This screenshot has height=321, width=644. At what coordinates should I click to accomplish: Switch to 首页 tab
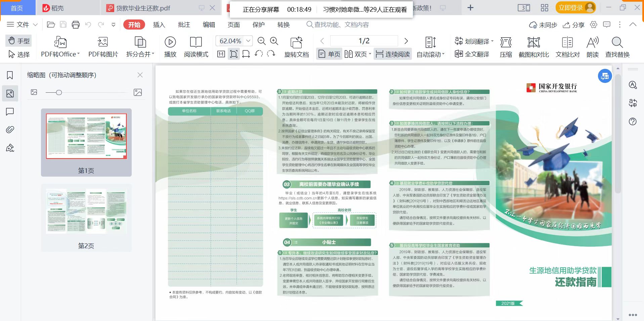coord(17,8)
